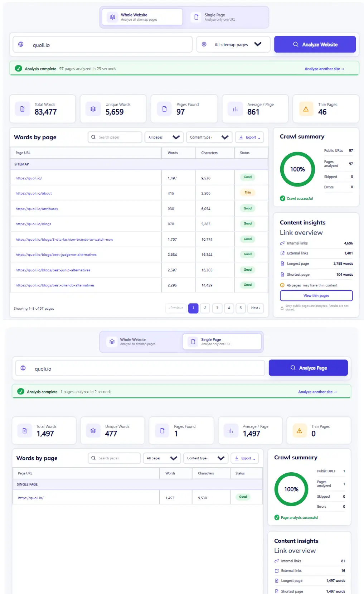364x594 pixels.
Task: Click External links icon beside 1,401
Action: point(282,253)
